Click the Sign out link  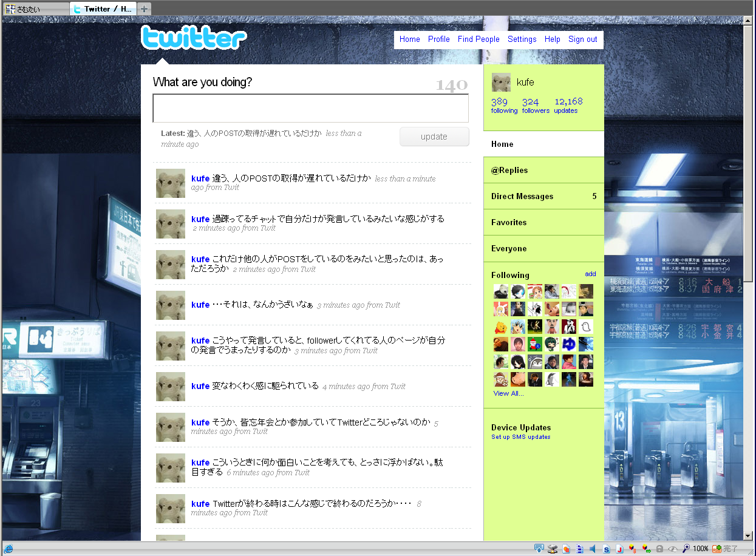click(x=583, y=39)
